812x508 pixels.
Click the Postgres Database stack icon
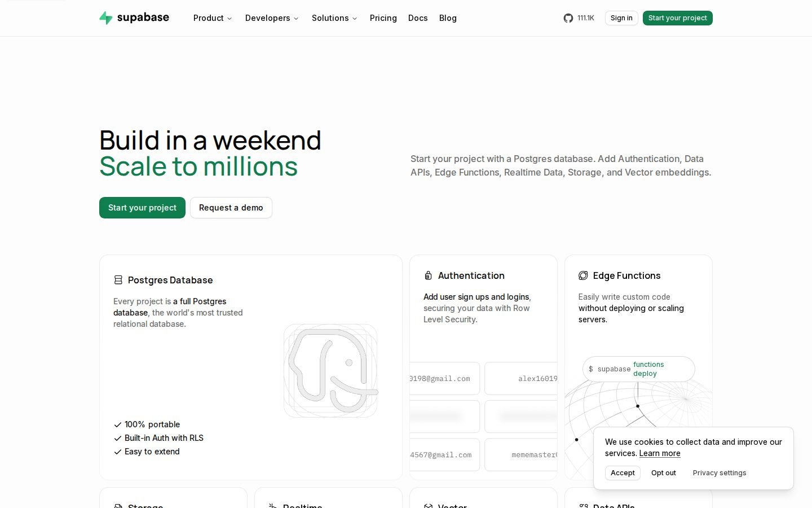(x=118, y=280)
